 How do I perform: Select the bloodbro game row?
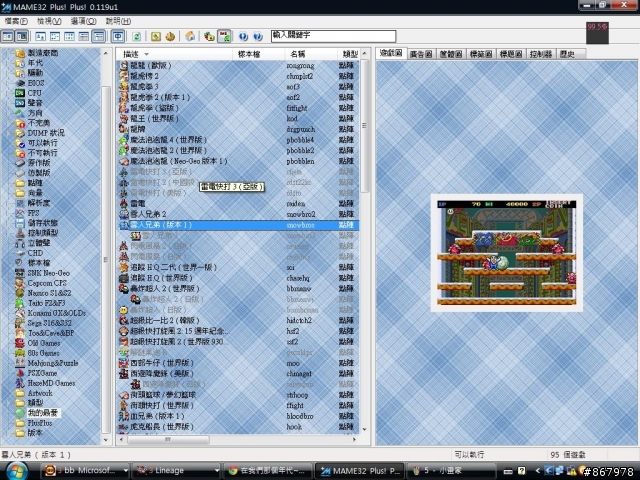[x=238, y=416]
